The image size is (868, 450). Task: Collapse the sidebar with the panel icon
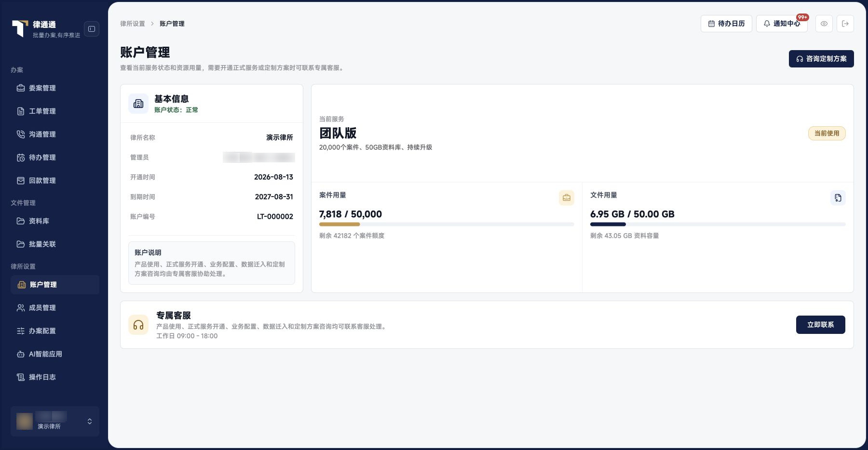pos(92,29)
